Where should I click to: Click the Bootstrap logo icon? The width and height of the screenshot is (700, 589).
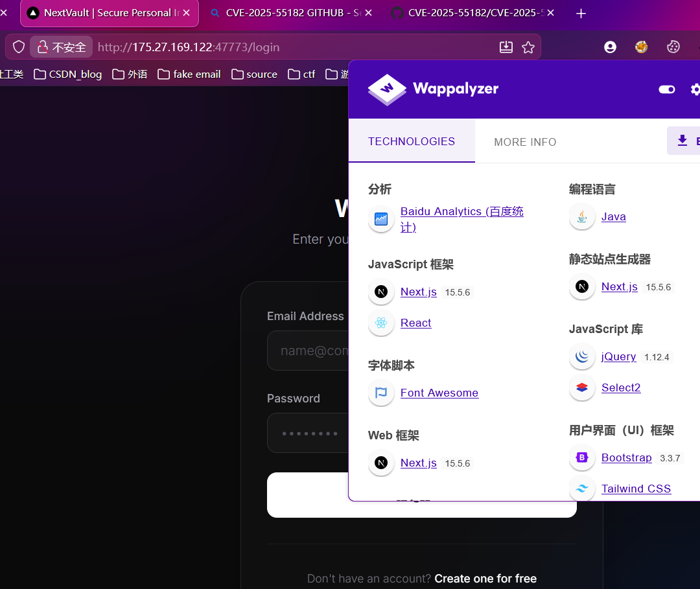click(x=582, y=457)
